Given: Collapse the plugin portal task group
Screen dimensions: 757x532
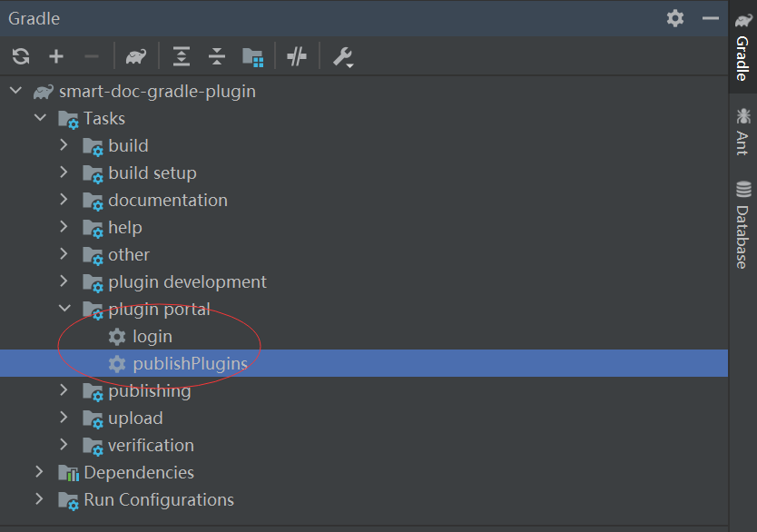Looking at the screenshot, I should 64,309.
